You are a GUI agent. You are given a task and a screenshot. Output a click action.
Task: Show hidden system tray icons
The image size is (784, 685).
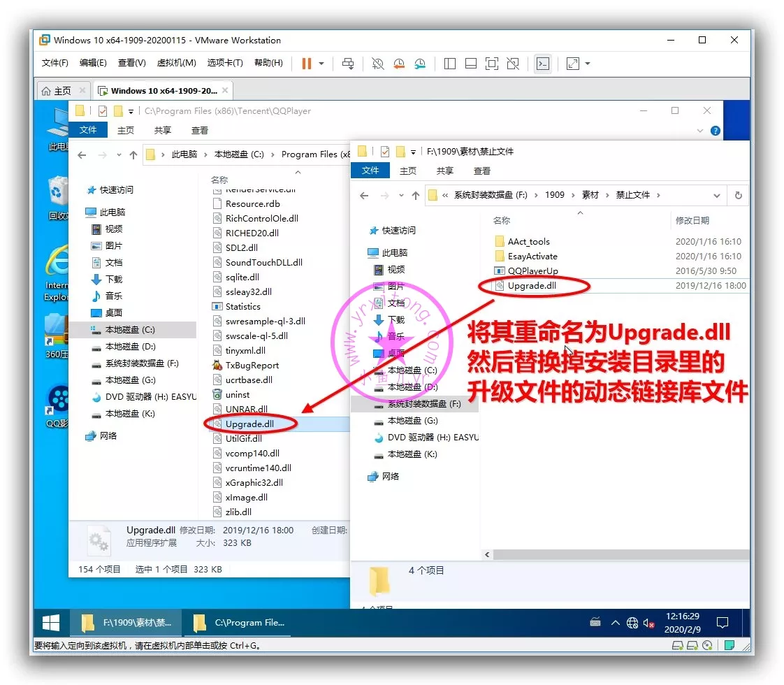[x=615, y=623]
